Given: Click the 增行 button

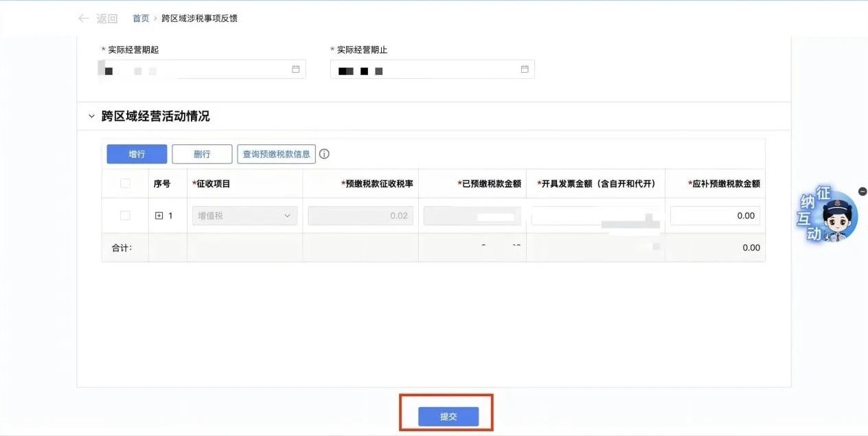Looking at the screenshot, I should point(137,154).
